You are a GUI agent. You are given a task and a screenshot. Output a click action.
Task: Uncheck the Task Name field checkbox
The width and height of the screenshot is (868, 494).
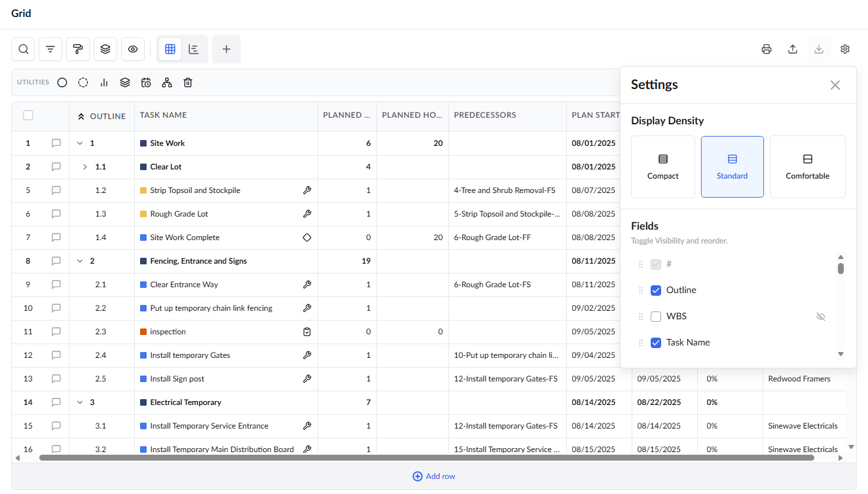tap(656, 343)
